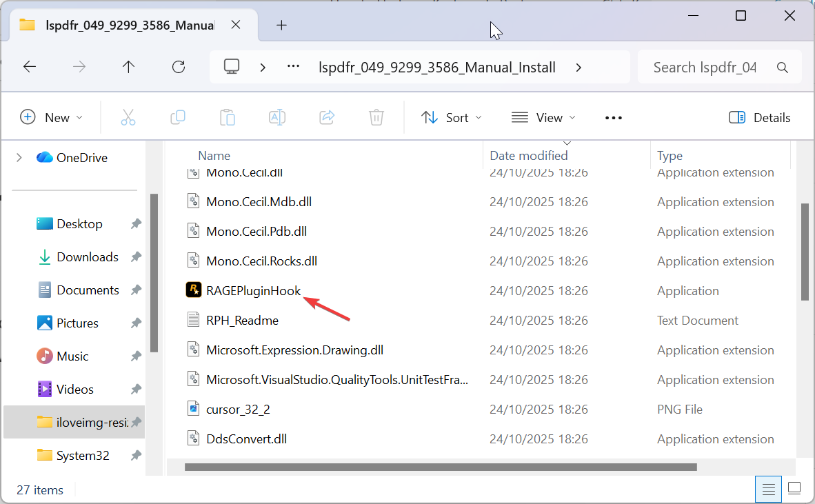Viewport: 815px width, 504px height.
Task: Open the See more ellipsis menu
Action: 614,118
